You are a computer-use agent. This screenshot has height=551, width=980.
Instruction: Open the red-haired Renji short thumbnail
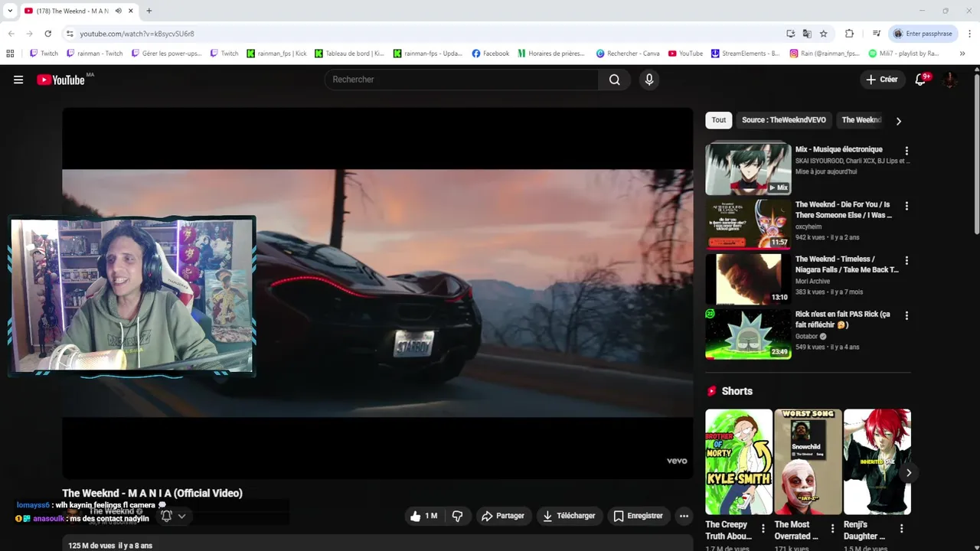point(877,461)
